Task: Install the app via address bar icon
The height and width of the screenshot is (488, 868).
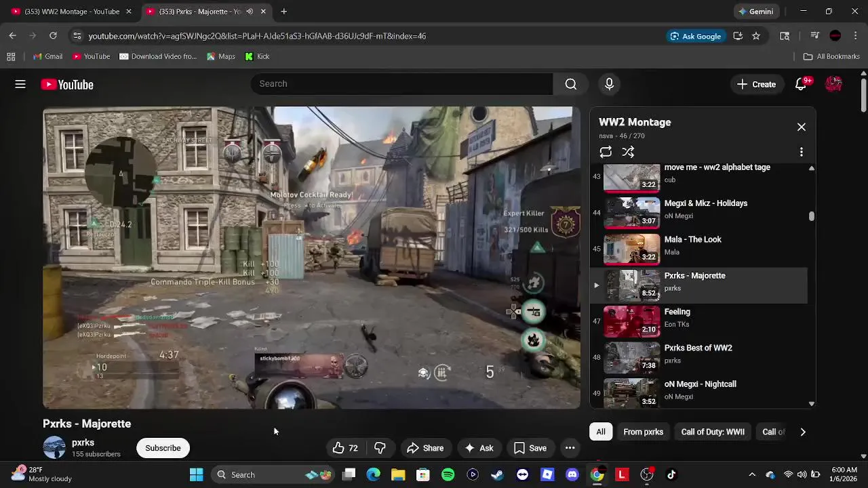Action: [x=738, y=36]
